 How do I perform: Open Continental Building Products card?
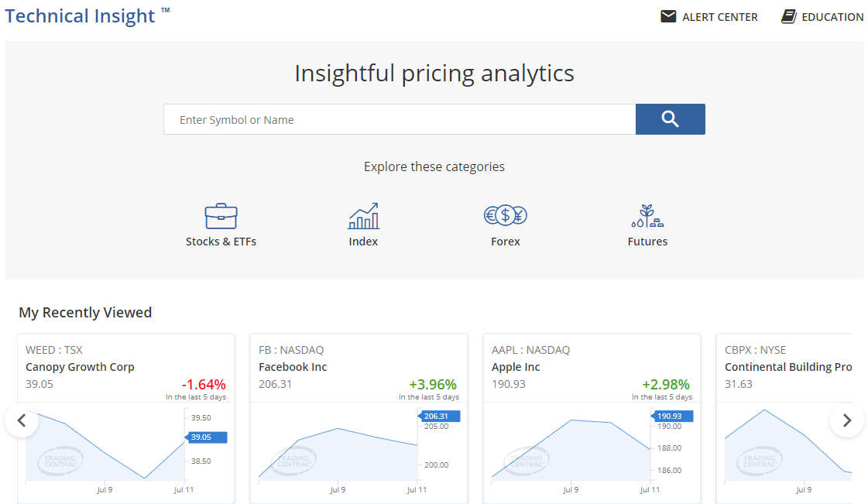pyautogui.click(x=787, y=367)
